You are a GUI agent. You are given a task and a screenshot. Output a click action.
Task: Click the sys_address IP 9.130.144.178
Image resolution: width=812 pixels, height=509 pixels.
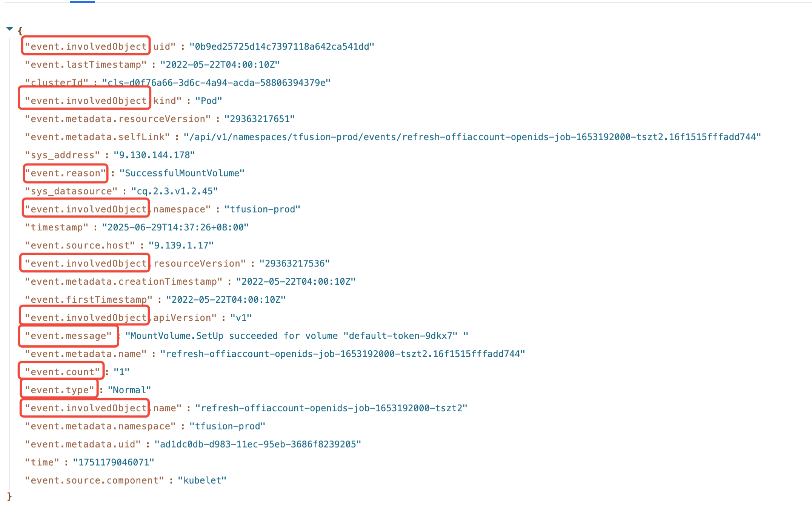[x=154, y=155]
